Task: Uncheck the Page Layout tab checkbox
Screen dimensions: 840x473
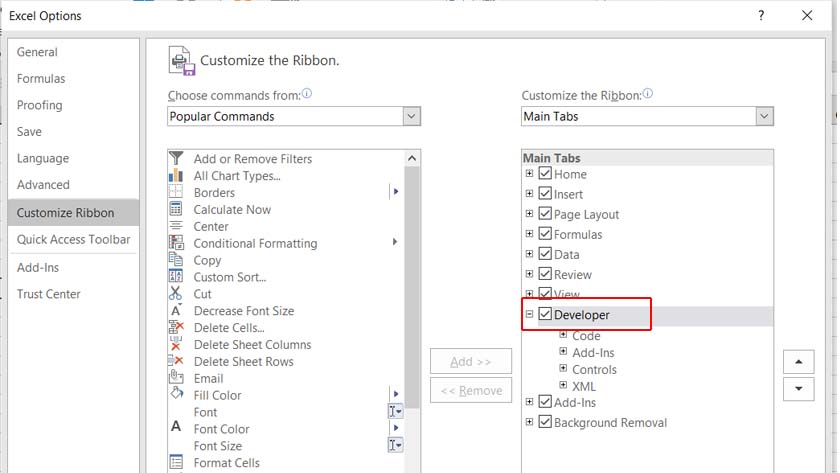Action: [x=545, y=214]
